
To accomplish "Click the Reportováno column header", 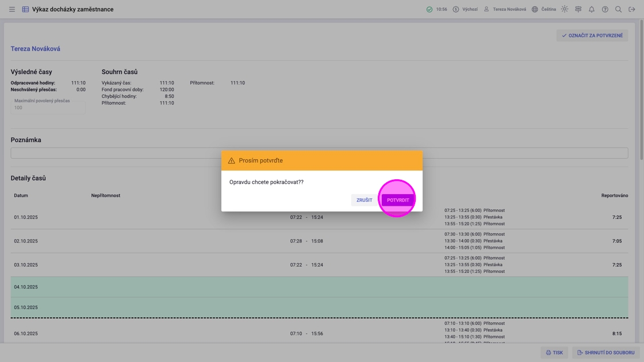I will coord(615,195).
